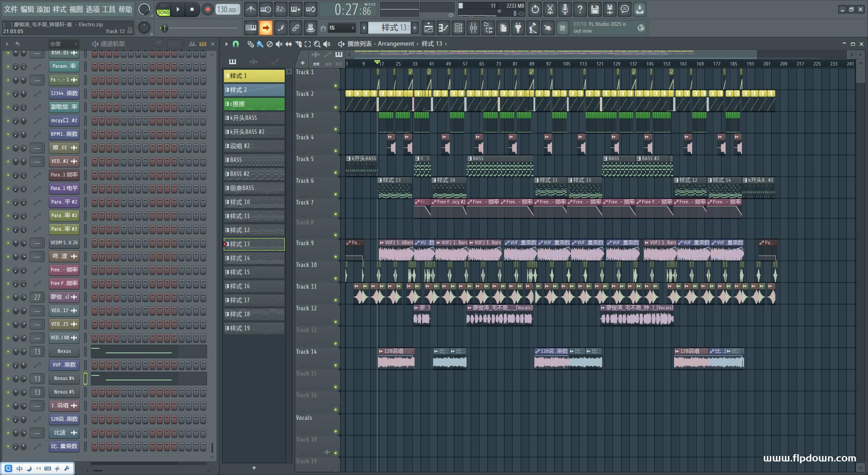Image resolution: width=868 pixels, height=475 pixels.
Task: Mute the 比波 channel LED
Action: (8, 433)
